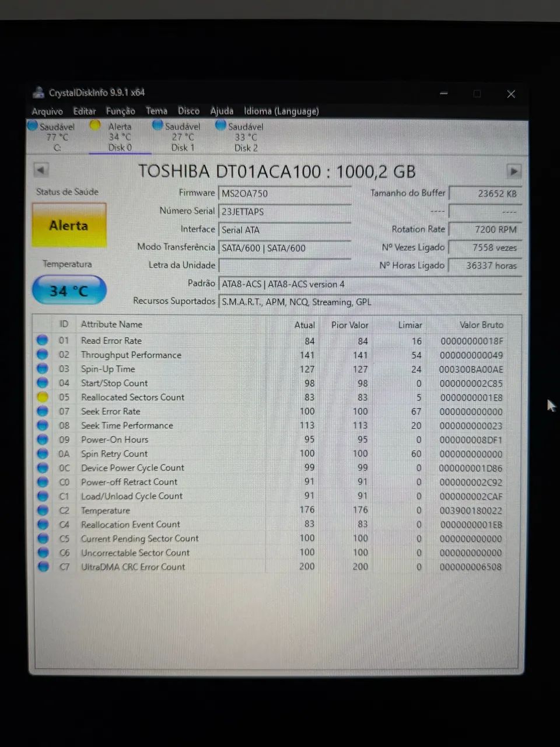Viewport: 560px width, 747px height.
Task: Click the buffer size value 23652 KB
Action: coord(485,194)
